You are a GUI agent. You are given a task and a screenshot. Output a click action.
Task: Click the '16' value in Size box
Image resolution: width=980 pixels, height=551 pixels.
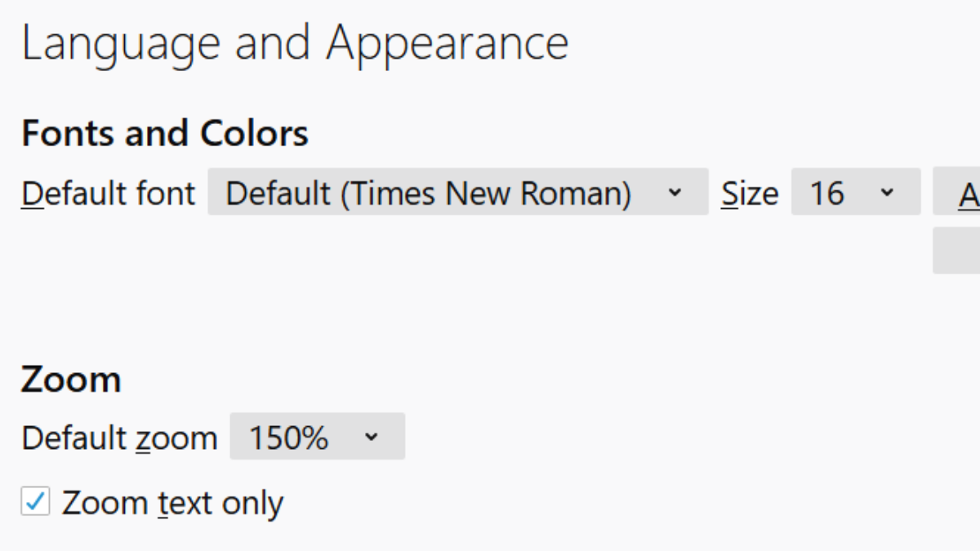click(x=826, y=193)
